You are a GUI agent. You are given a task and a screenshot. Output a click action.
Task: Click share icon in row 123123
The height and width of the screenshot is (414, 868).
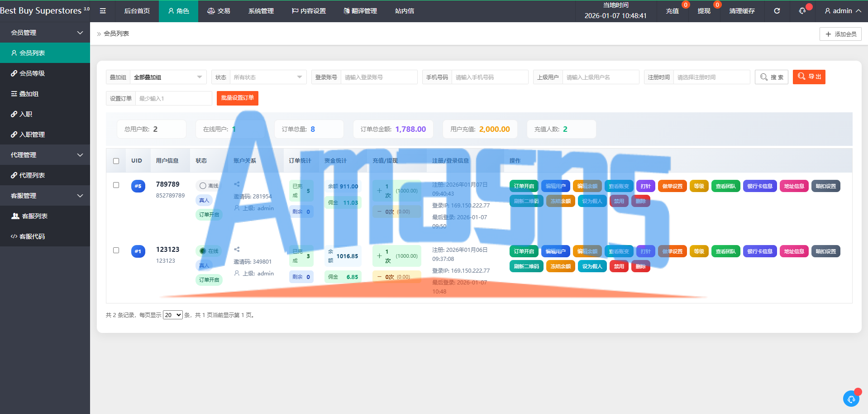coord(237,250)
